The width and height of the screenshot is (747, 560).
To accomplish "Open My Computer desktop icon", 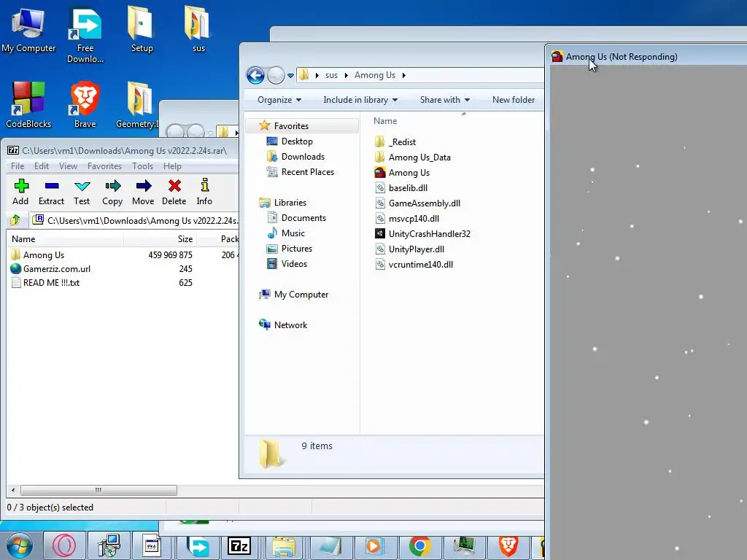I will 28,29.
